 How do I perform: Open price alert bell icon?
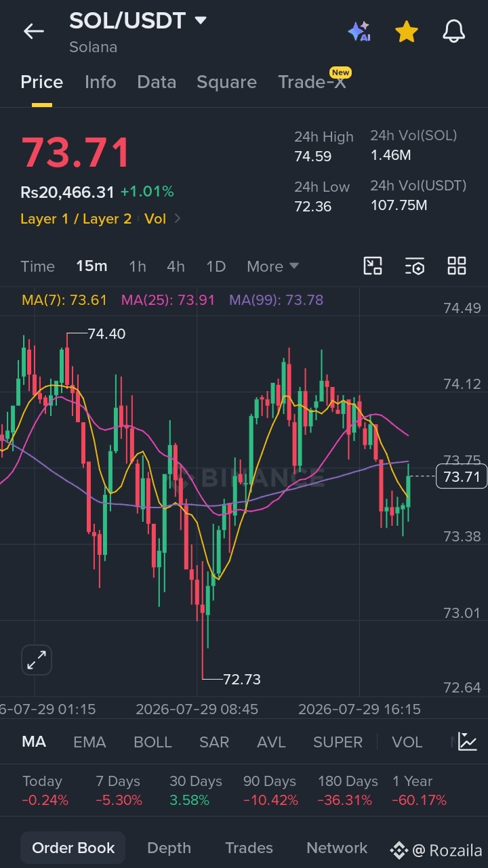tap(454, 31)
